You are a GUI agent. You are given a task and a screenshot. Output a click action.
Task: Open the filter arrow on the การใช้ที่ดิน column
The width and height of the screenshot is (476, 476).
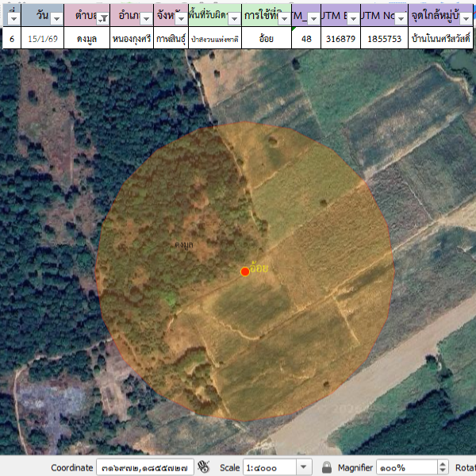pyautogui.click(x=284, y=18)
